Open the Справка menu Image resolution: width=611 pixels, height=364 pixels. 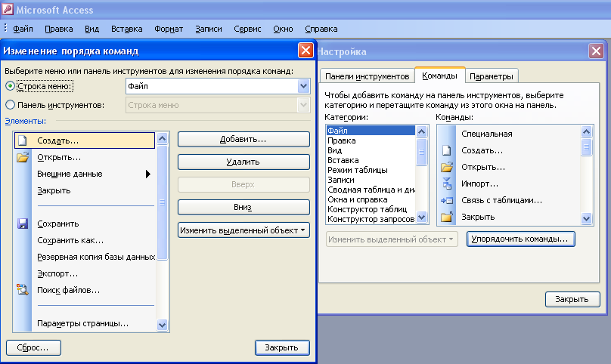321,29
